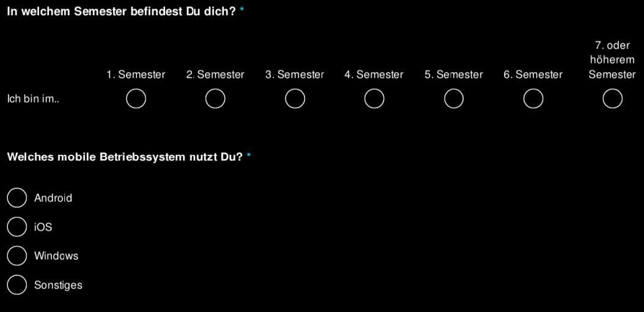Click the "Ich bin im.." row label

coord(33,98)
